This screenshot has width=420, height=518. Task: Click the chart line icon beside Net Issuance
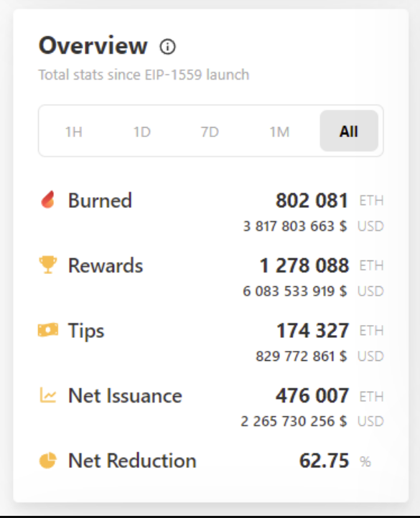coord(48,395)
